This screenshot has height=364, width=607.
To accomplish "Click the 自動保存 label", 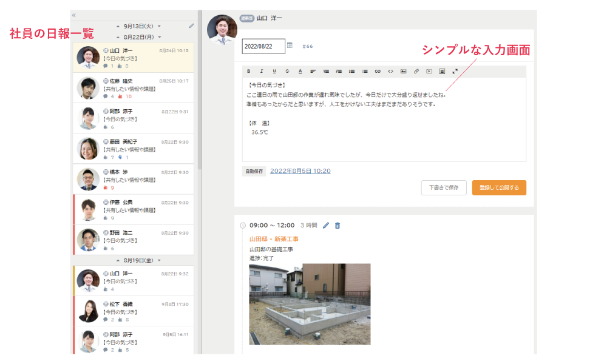I will [254, 171].
